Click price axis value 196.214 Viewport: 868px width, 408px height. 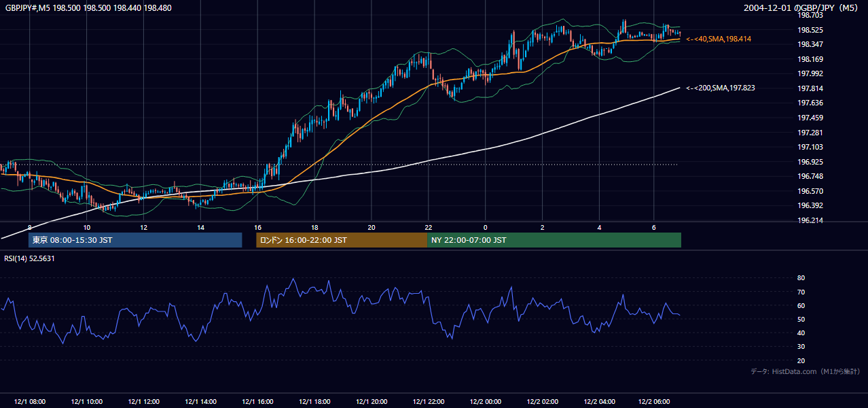pos(810,220)
